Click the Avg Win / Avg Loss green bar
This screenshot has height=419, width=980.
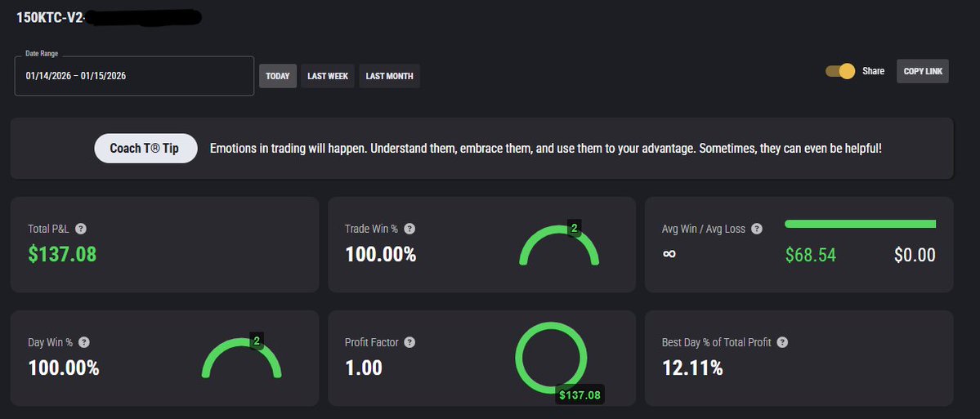[x=860, y=224]
